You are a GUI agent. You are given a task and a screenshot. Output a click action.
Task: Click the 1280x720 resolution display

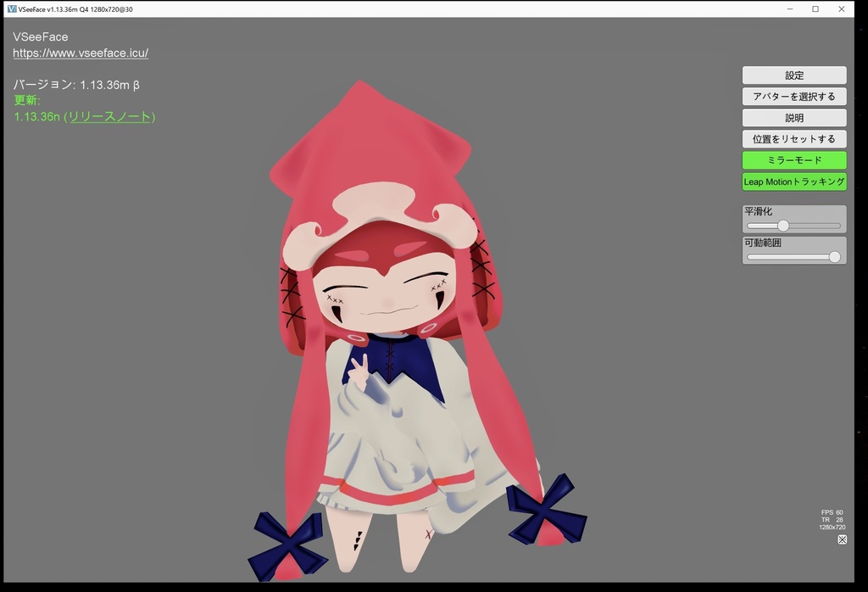click(832, 528)
